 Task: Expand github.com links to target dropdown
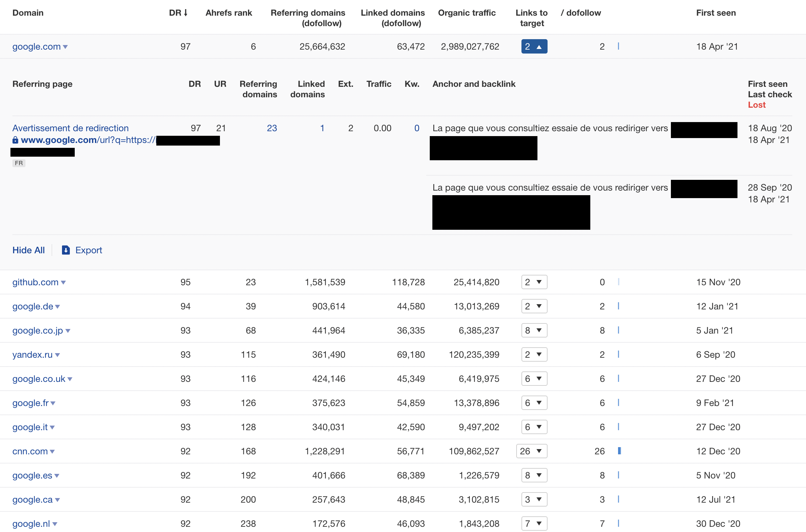tap(534, 282)
